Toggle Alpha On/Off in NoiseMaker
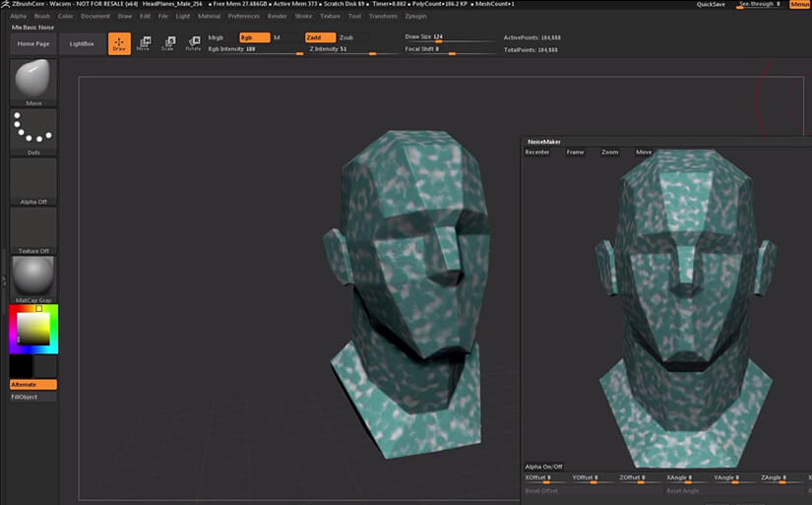 543,467
